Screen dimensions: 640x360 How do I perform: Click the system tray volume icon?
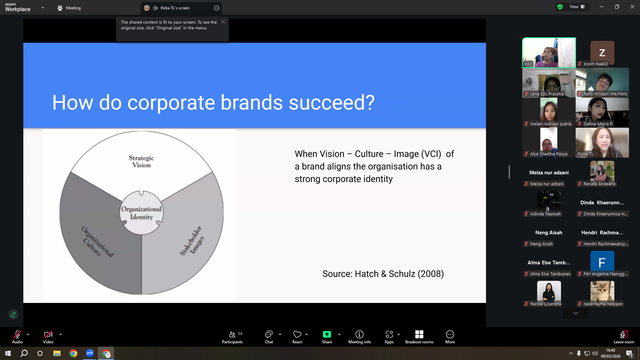click(x=595, y=353)
